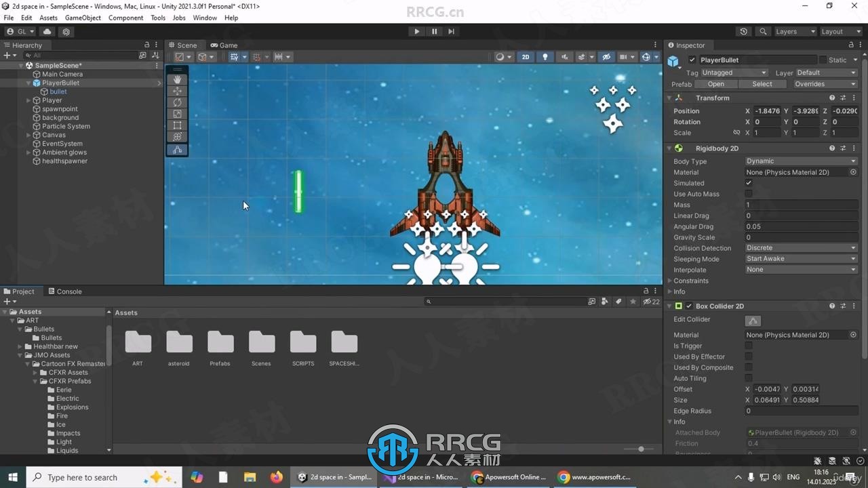Switch to the Game tab
Screen dimensions: 868x488
224,45
